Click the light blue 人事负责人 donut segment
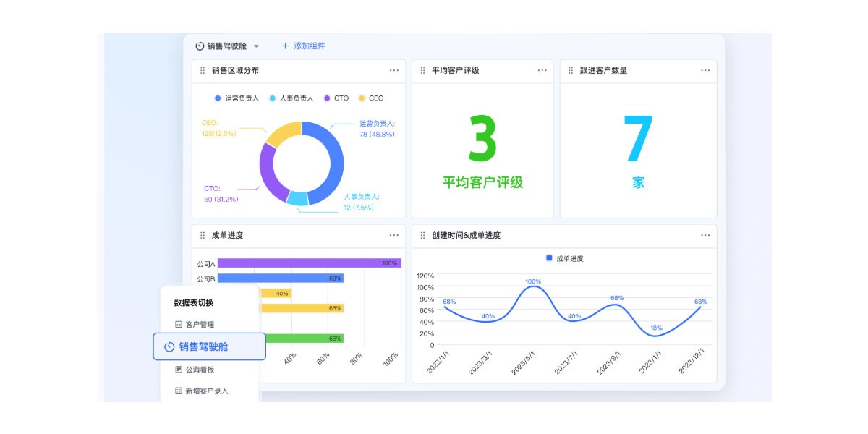The height and width of the screenshot is (434, 868). point(297,199)
